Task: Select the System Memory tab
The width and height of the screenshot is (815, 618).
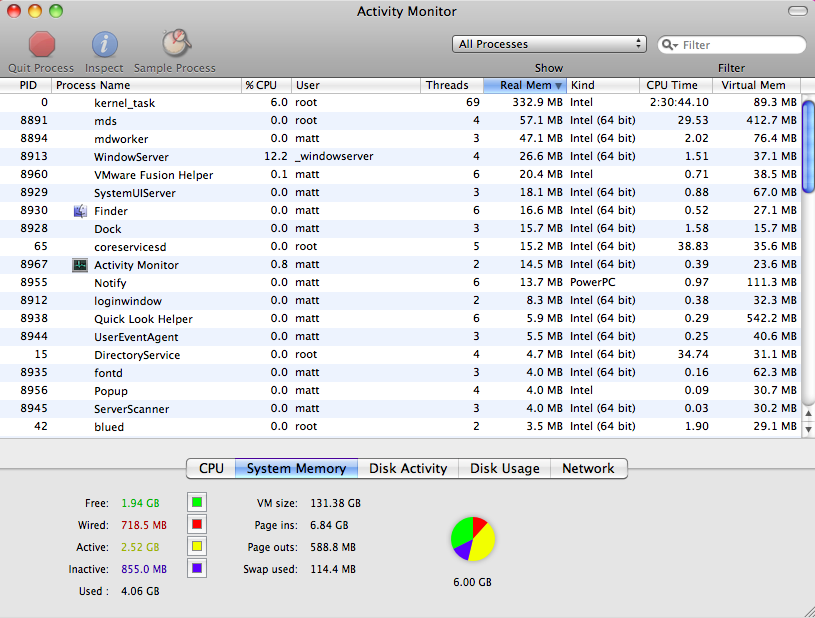Action: 296,468
